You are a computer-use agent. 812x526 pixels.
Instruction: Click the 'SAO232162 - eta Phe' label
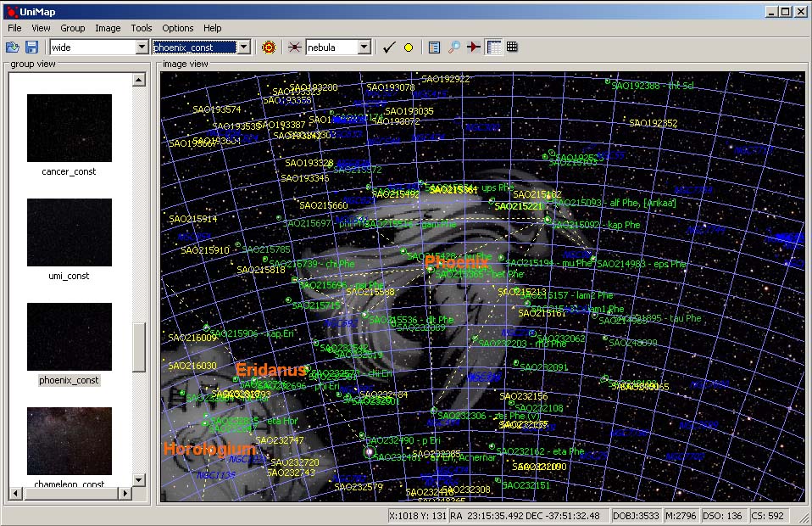(540, 451)
